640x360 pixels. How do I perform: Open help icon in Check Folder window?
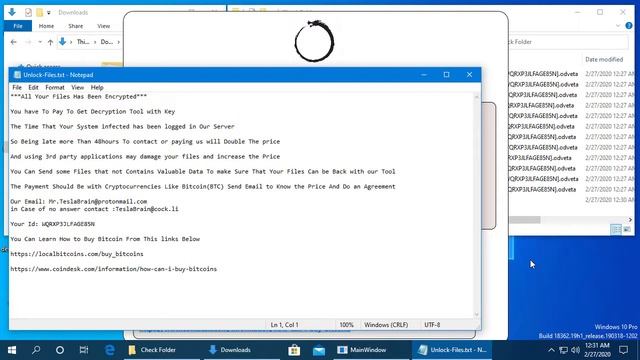pos(629,26)
